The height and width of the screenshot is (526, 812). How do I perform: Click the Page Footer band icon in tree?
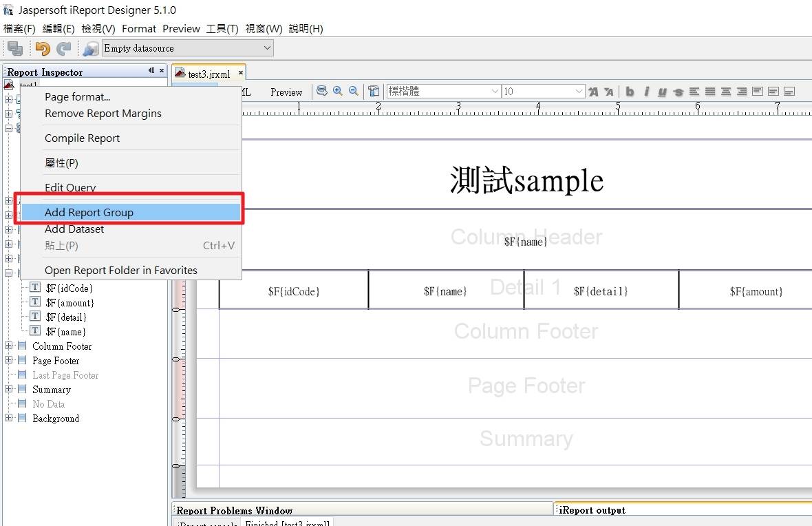(22, 360)
